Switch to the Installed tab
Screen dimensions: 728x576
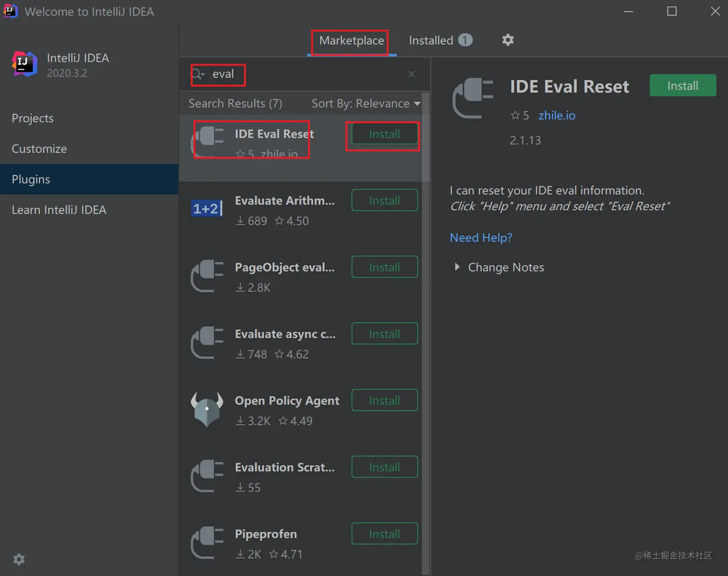(441, 40)
